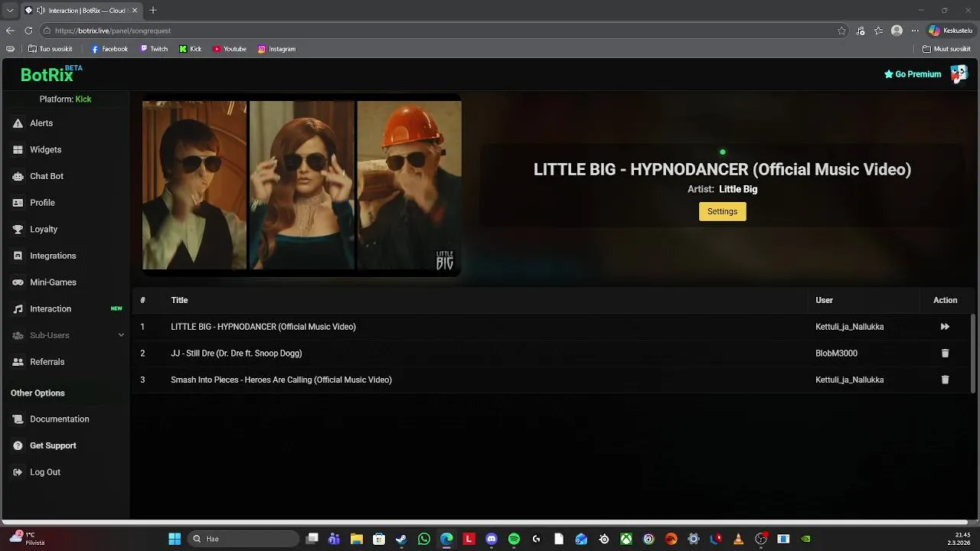The image size is (980, 551).
Task: Open the Twitch bookmark
Action: 154,49
